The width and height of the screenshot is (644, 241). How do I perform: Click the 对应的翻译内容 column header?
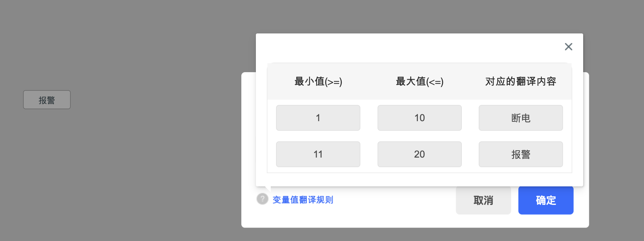point(521,81)
